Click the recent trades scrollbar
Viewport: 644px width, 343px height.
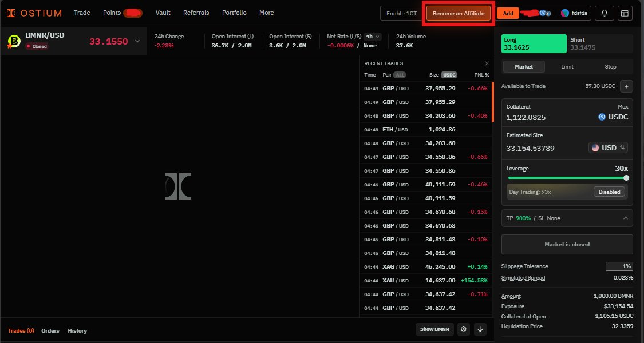(492, 102)
